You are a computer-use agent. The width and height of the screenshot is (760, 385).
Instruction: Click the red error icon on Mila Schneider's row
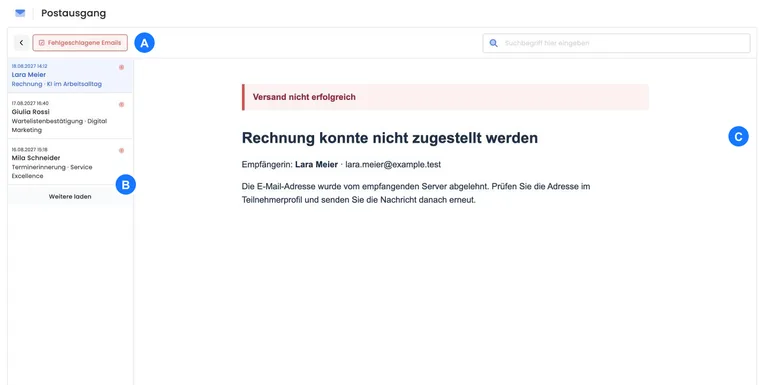tap(122, 150)
